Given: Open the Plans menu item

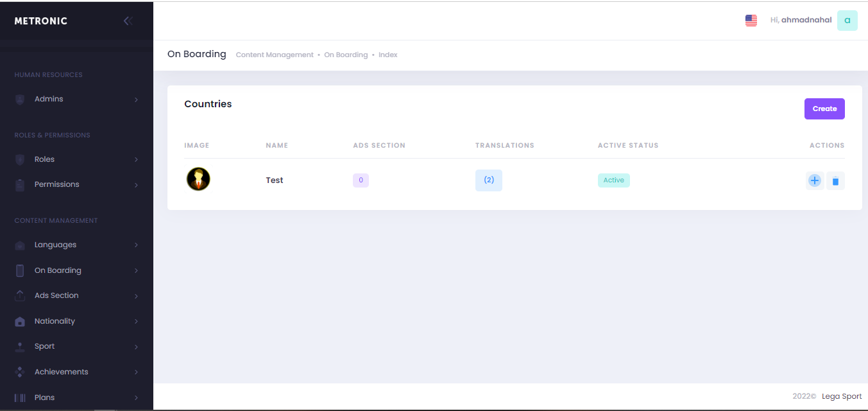Looking at the screenshot, I should click(x=44, y=398).
